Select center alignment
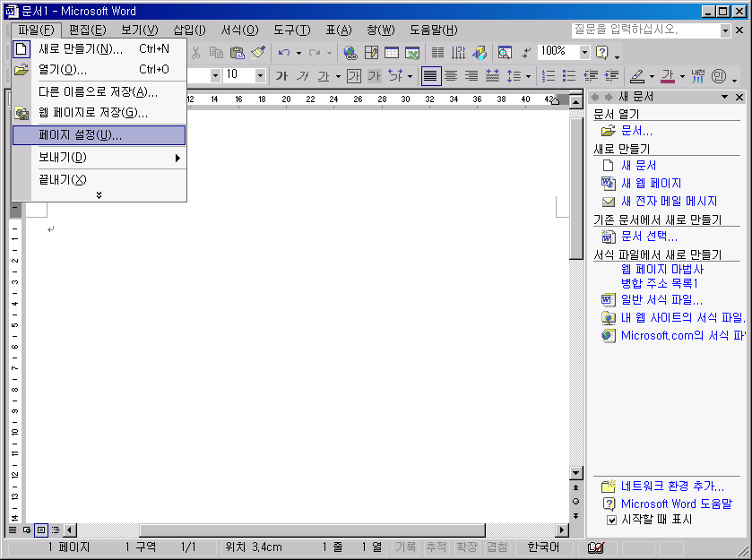Screen dimensions: 752x560 click(x=451, y=76)
